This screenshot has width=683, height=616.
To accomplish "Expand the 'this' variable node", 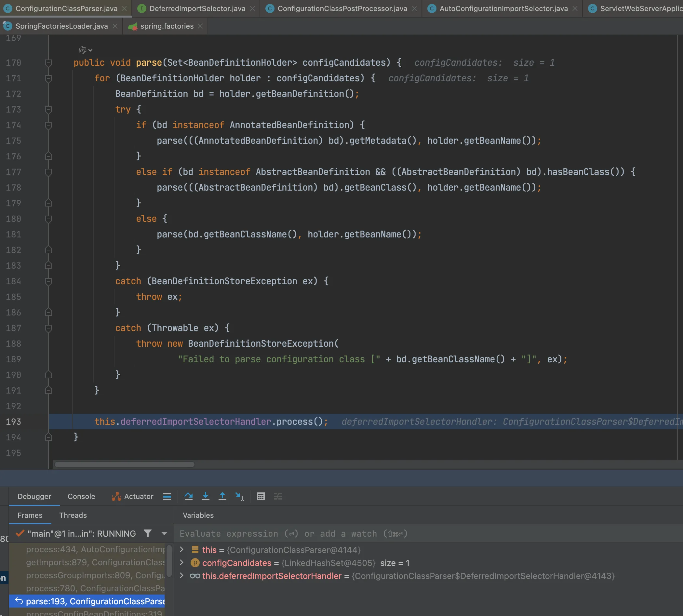I will [182, 550].
